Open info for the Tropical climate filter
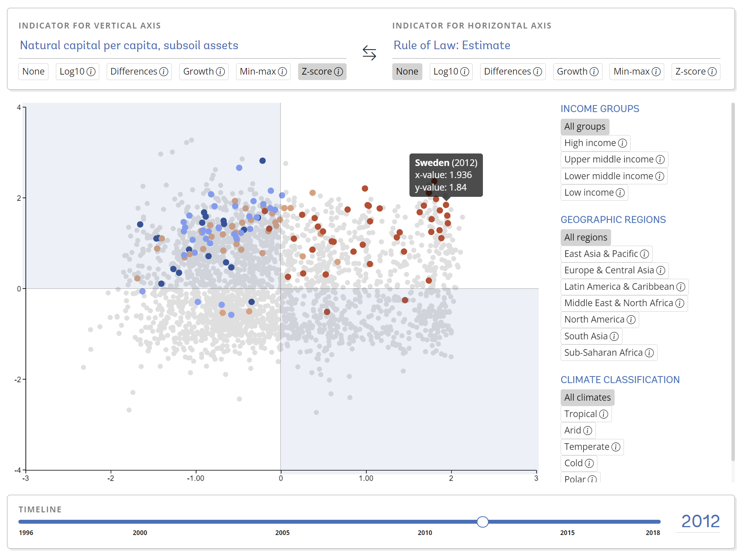Viewport: 740px width, 560px height. 604,414
